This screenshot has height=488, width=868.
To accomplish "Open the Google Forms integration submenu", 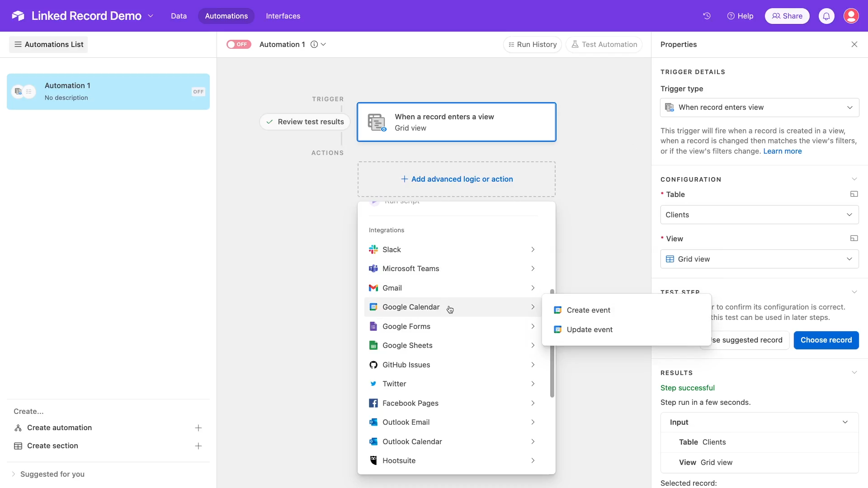I will tap(452, 326).
